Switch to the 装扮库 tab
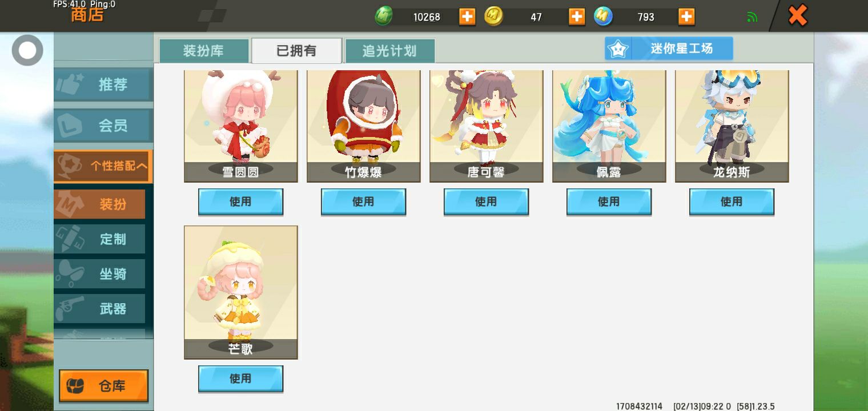This screenshot has height=411, width=868. (x=204, y=51)
